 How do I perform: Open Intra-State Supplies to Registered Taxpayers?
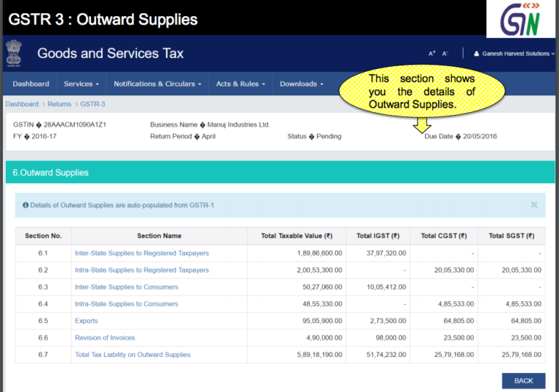pos(141,270)
